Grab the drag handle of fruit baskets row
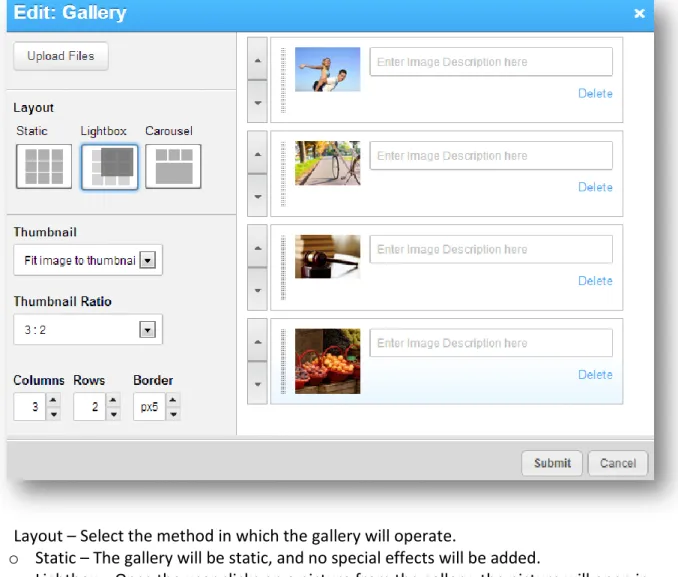The width and height of the screenshot is (678, 577). tap(283, 361)
